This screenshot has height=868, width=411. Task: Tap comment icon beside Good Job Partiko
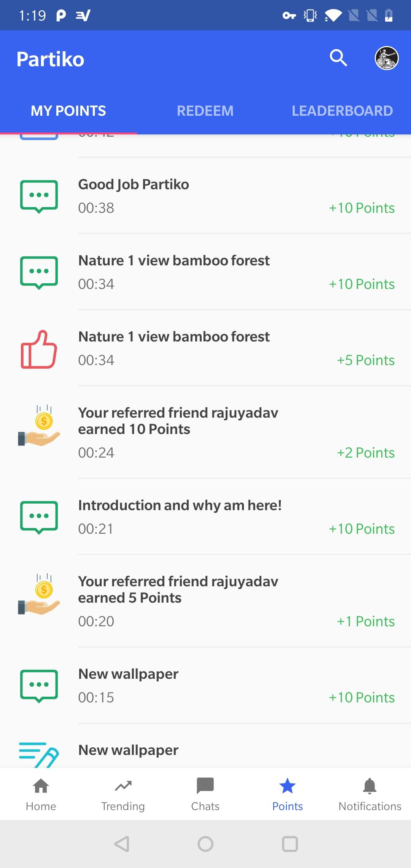(39, 196)
